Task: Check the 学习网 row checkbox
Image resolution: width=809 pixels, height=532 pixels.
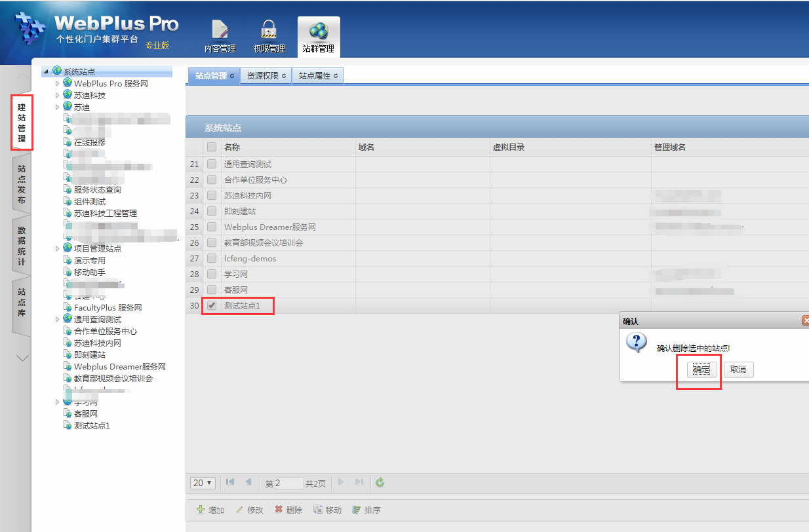Action: (212, 274)
